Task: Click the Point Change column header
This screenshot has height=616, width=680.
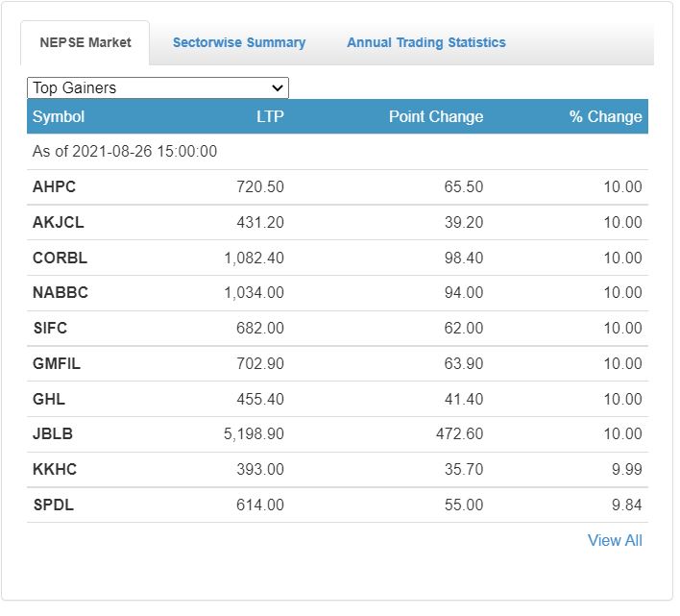Action: coord(435,116)
